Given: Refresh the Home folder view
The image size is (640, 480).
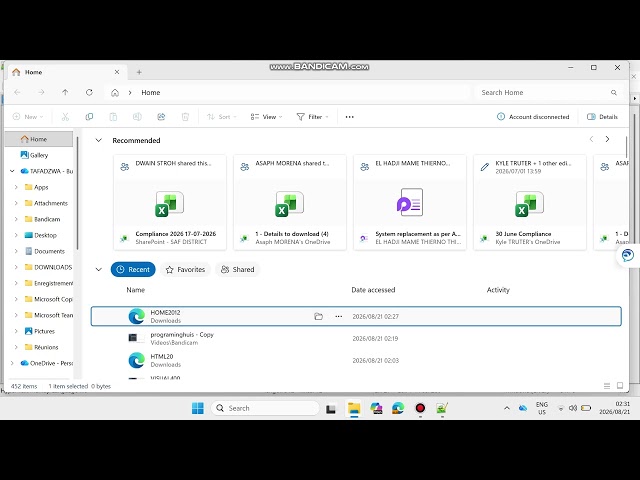Looking at the screenshot, I should click(89, 93).
